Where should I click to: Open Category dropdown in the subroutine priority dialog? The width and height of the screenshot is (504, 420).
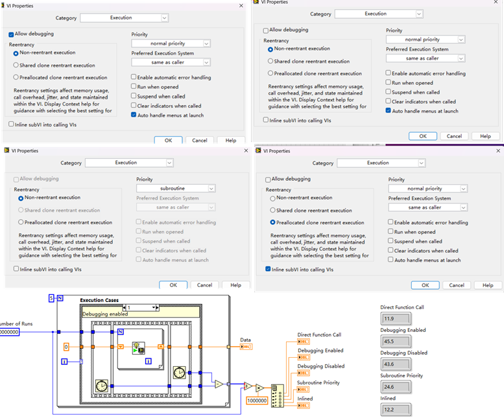click(x=129, y=163)
